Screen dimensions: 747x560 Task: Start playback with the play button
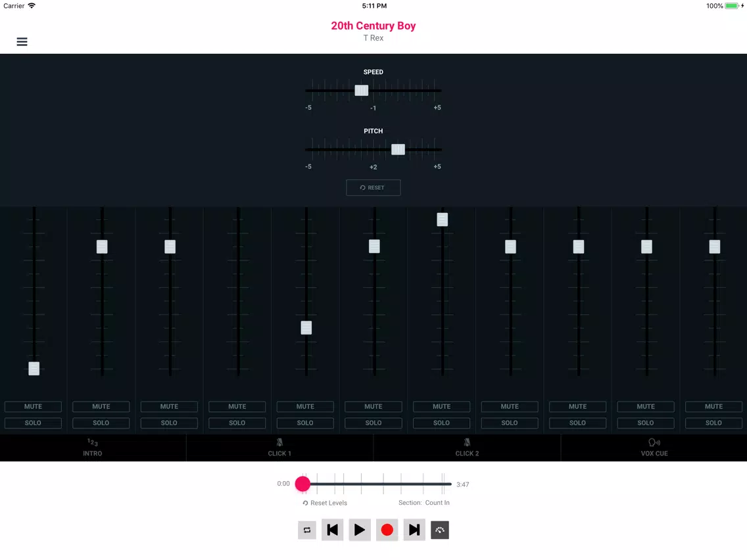coord(360,530)
